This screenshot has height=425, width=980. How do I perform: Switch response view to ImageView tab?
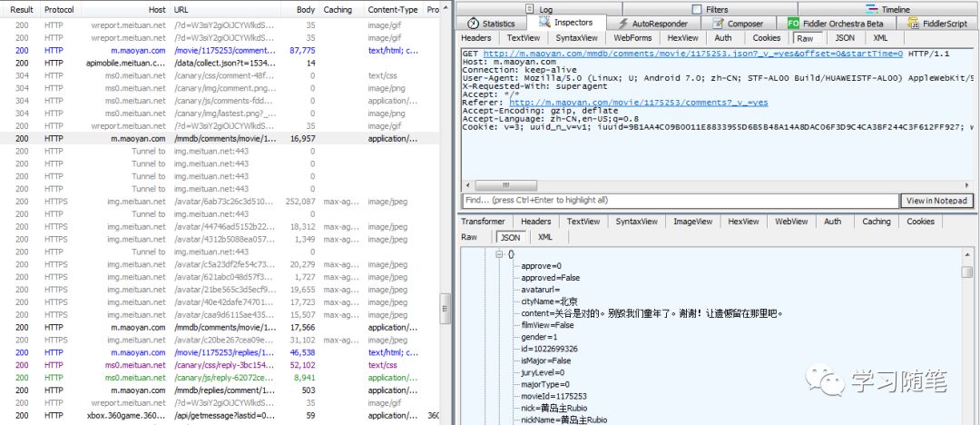coord(691,221)
